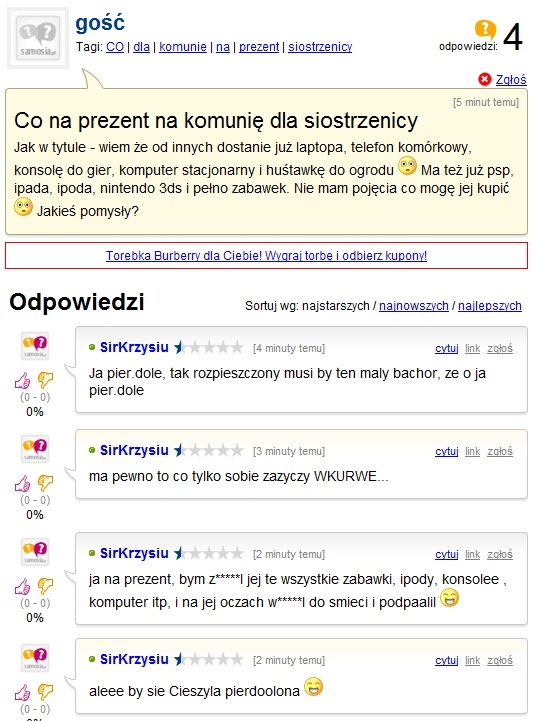
Task: Sort answers by najlepszych
Action: click(x=489, y=306)
